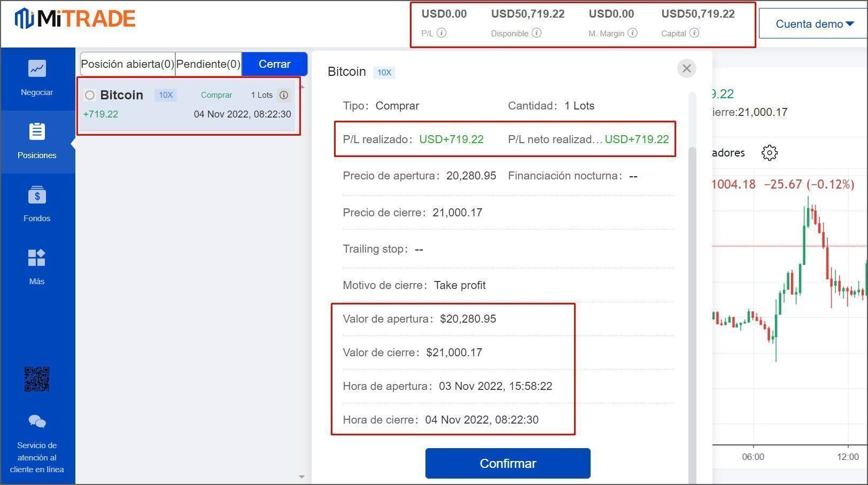Viewport: 868px width, 485px height.
Task: Open the Posiciones sidebar section
Action: [37, 141]
